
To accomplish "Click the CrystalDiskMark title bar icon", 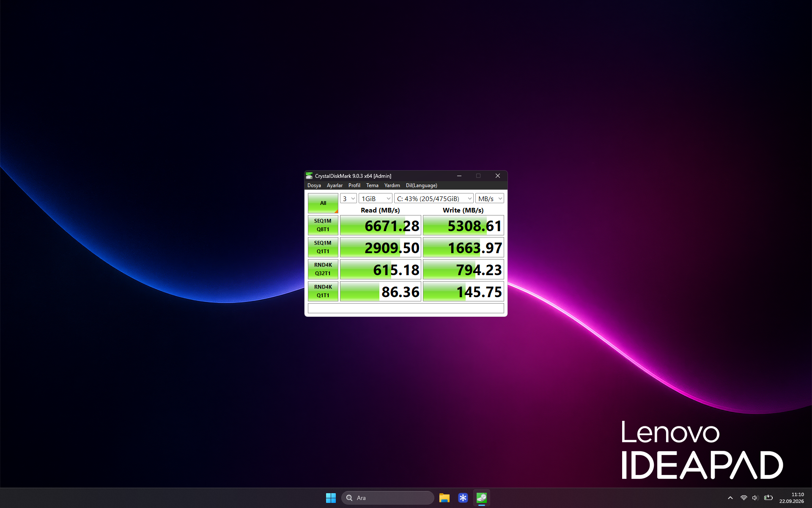I will (x=309, y=176).
